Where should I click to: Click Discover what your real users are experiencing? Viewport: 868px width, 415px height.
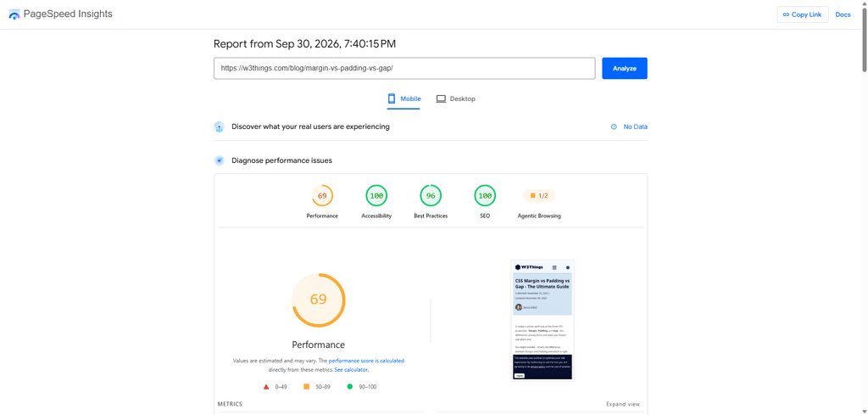[310, 126]
